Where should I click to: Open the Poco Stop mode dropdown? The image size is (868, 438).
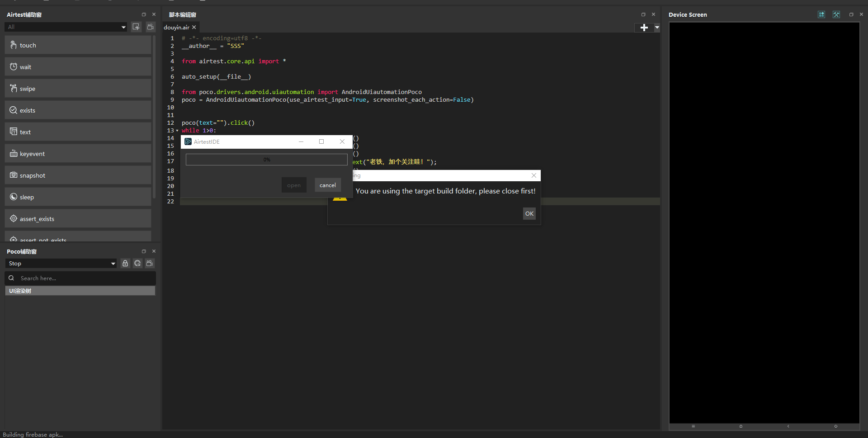coord(61,264)
